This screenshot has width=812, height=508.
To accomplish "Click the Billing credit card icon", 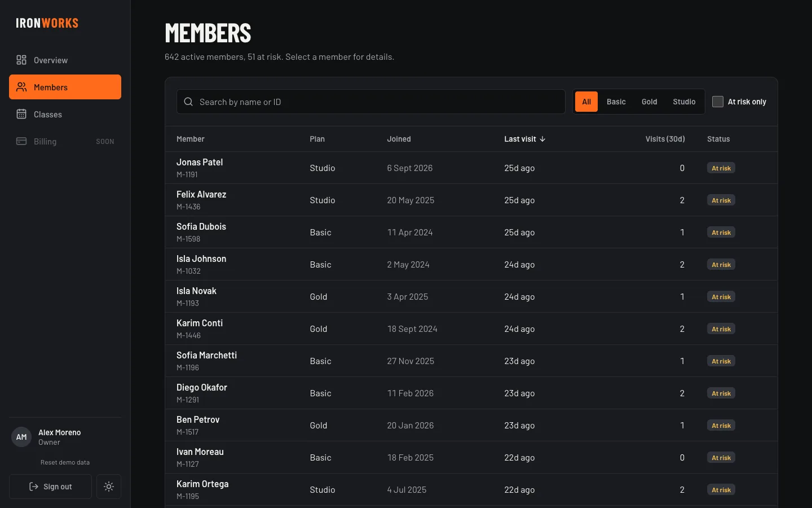I will pyautogui.click(x=21, y=141).
